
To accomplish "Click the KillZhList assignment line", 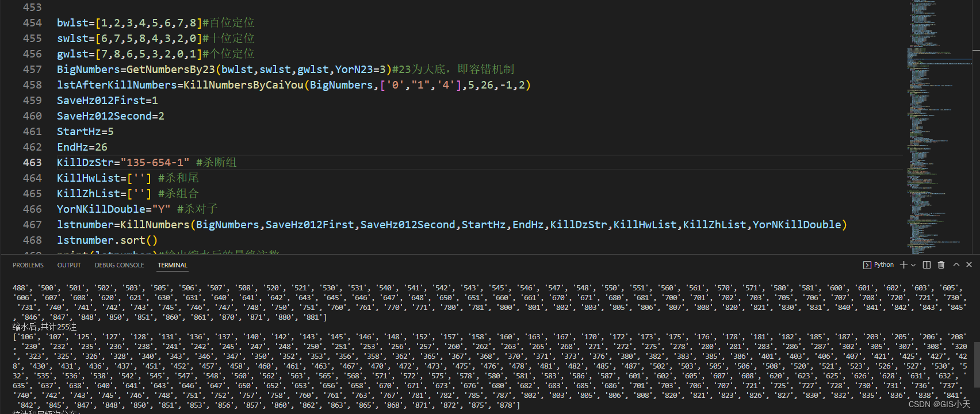I will (x=128, y=194).
